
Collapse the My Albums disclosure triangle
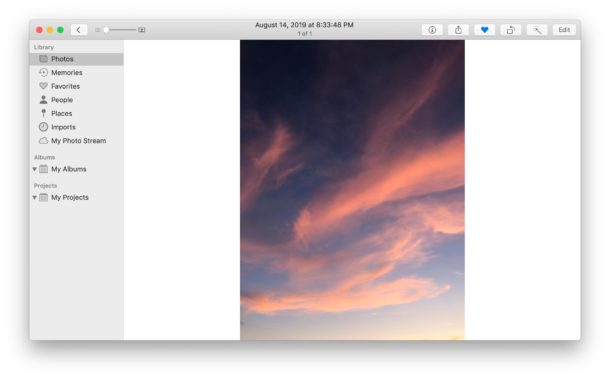pyautogui.click(x=35, y=169)
